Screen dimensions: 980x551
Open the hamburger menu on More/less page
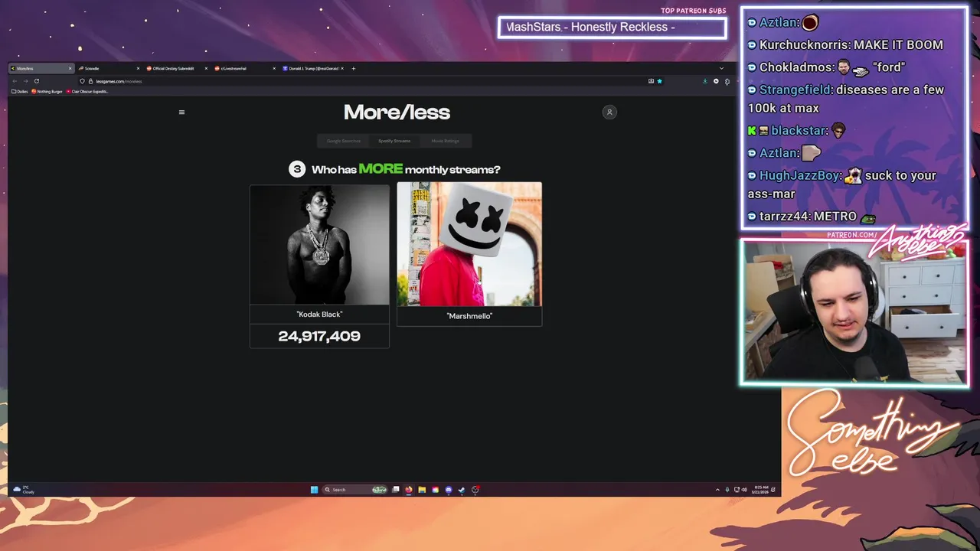[x=181, y=112]
